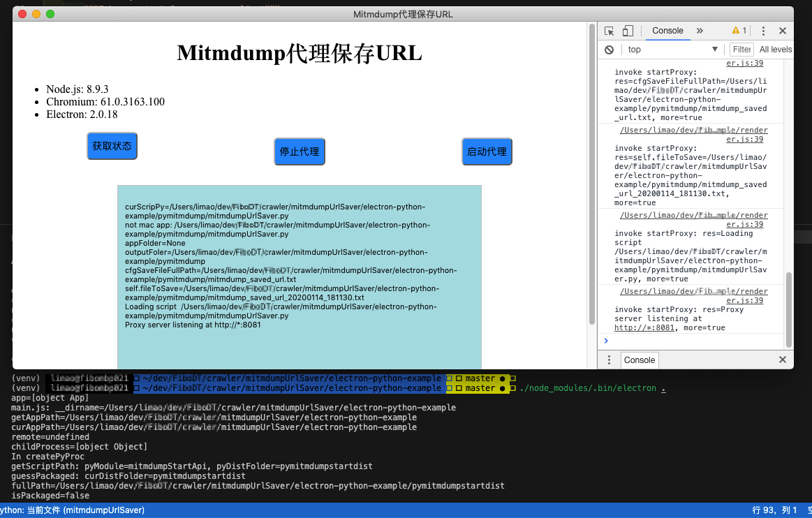The image size is (812, 518).
Task: Close the bottom console drawer
Action: click(783, 360)
